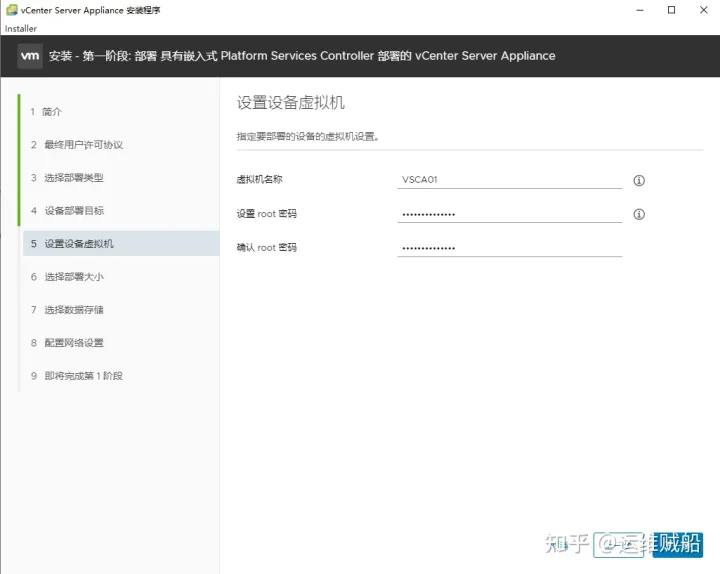The height and width of the screenshot is (574, 720).
Task: Open the Installer menu
Action: click(20, 29)
